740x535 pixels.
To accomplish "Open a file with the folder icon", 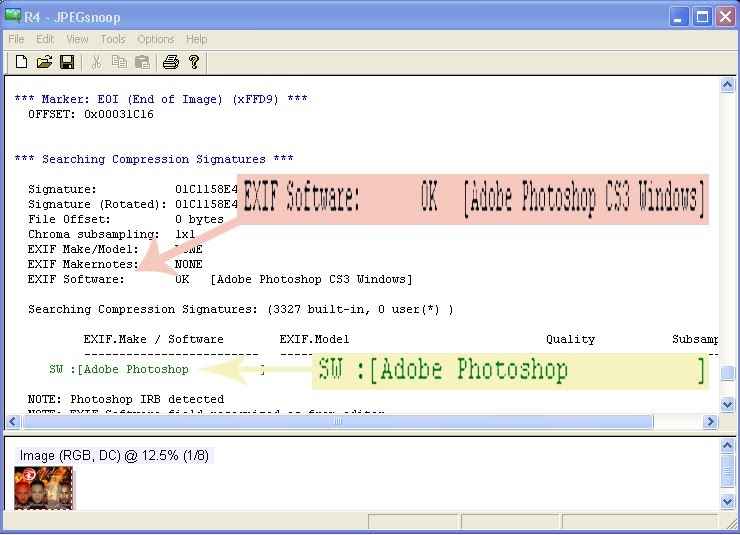I will 44,62.
